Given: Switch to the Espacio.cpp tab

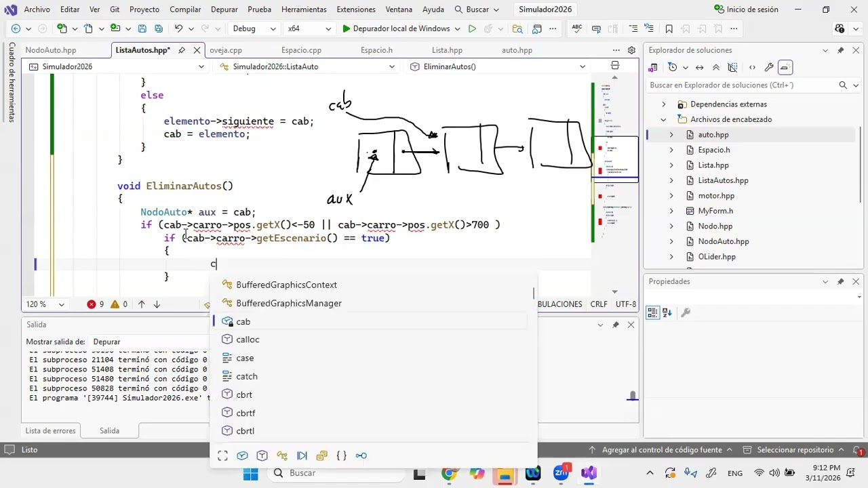Looking at the screenshot, I should (x=301, y=50).
